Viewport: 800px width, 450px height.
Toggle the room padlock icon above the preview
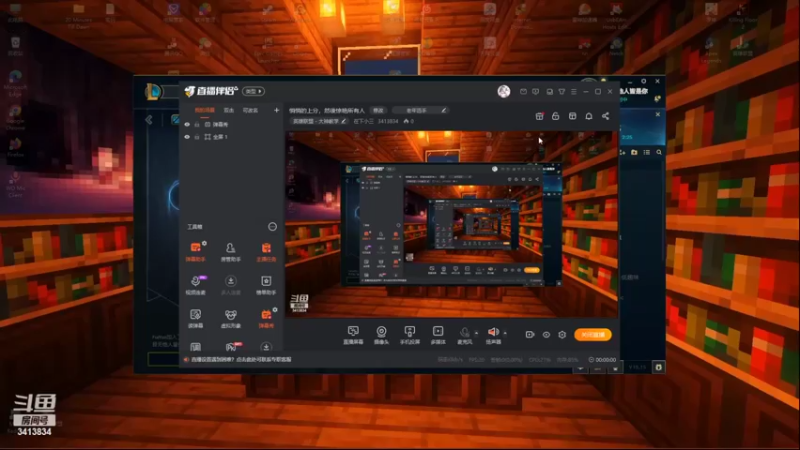tap(556, 116)
